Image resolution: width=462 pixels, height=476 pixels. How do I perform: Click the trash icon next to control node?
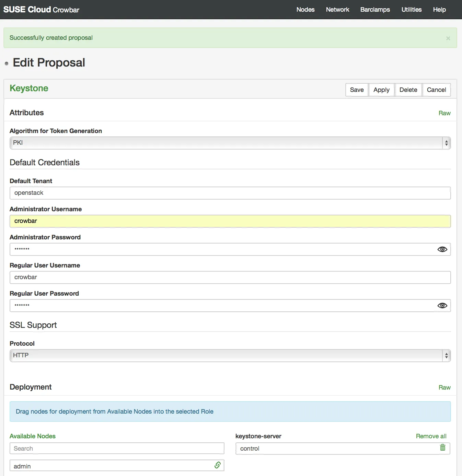pyautogui.click(x=443, y=448)
